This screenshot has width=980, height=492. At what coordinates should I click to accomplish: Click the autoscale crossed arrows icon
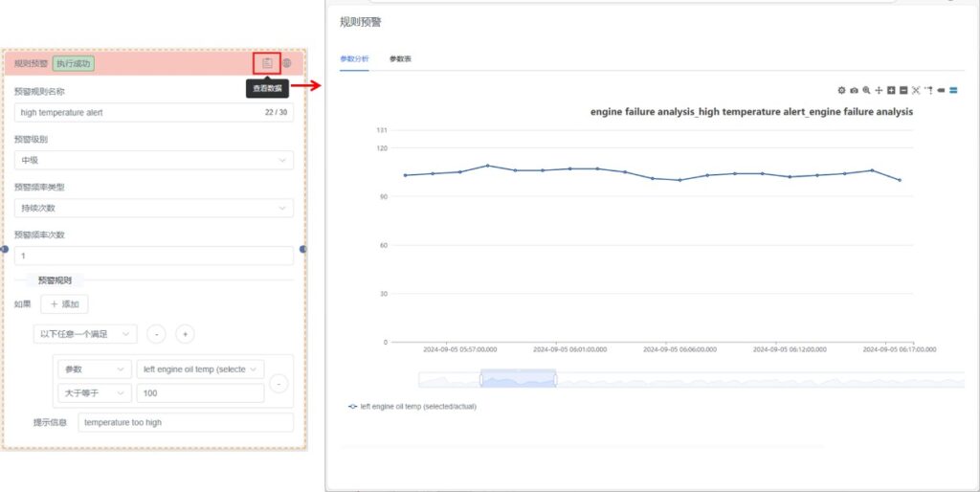(x=916, y=90)
